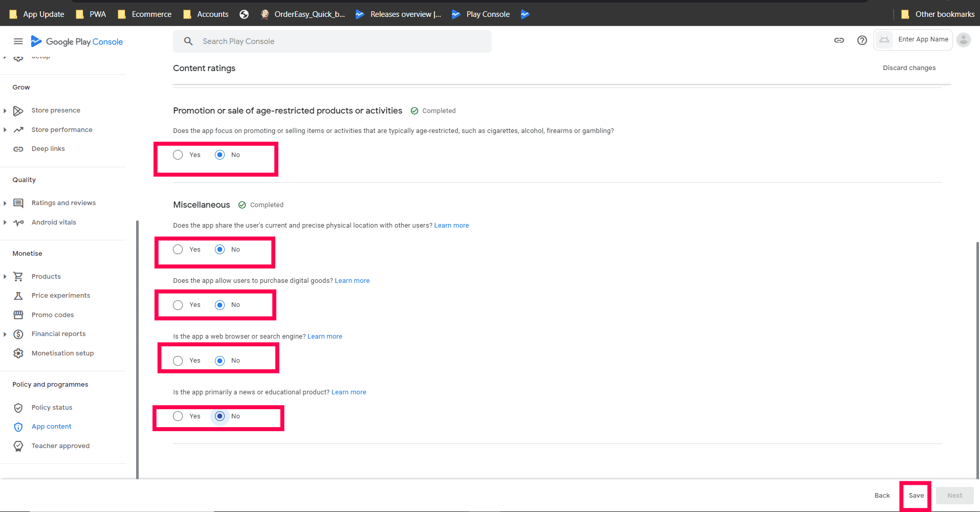Open the Ecommerce bookmark folder
This screenshot has height=512, width=980.
pyautogui.click(x=145, y=14)
